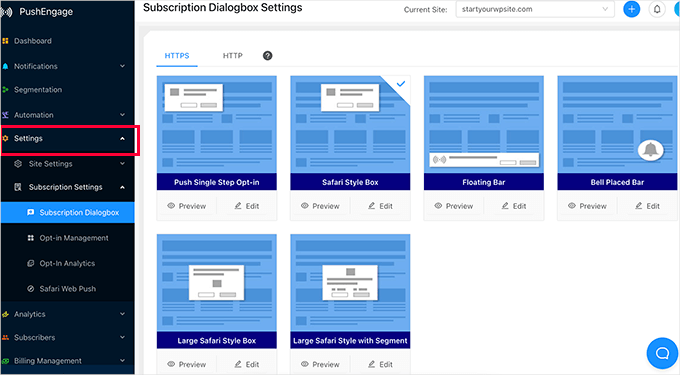Preview the Floating Bar

coord(454,206)
